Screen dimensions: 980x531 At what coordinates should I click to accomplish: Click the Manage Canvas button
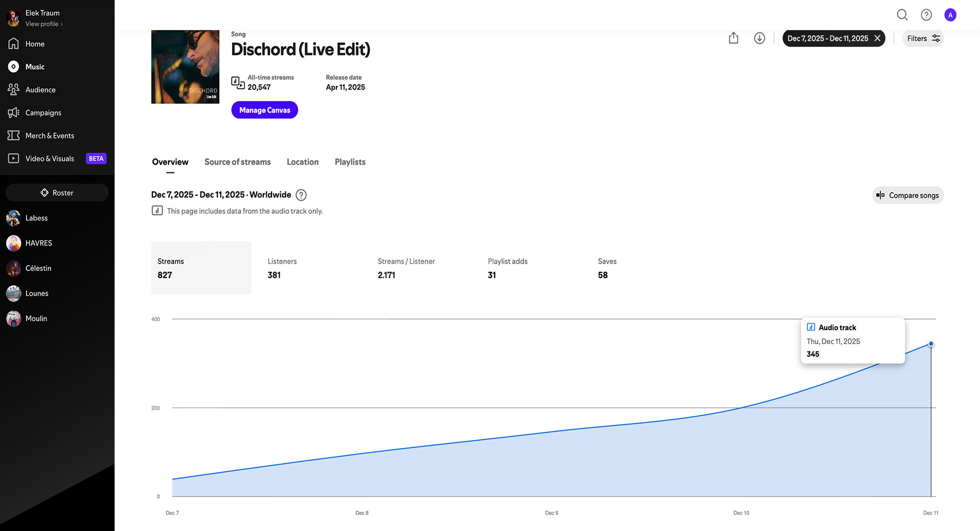click(264, 110)
